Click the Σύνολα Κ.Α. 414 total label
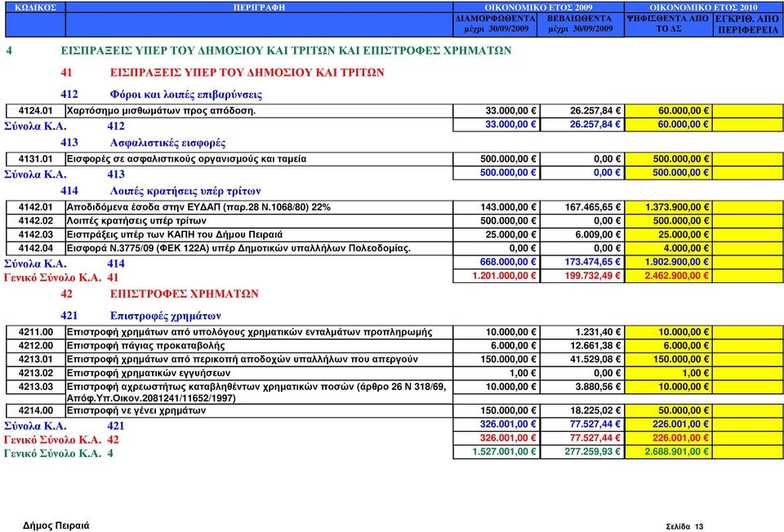 [x=65, y=264]
